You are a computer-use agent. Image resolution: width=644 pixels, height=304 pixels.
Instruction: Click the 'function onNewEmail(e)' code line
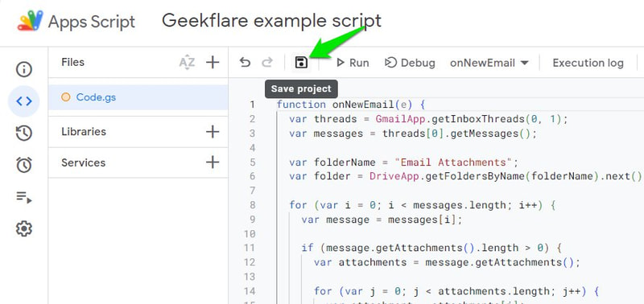click(351, 105)
